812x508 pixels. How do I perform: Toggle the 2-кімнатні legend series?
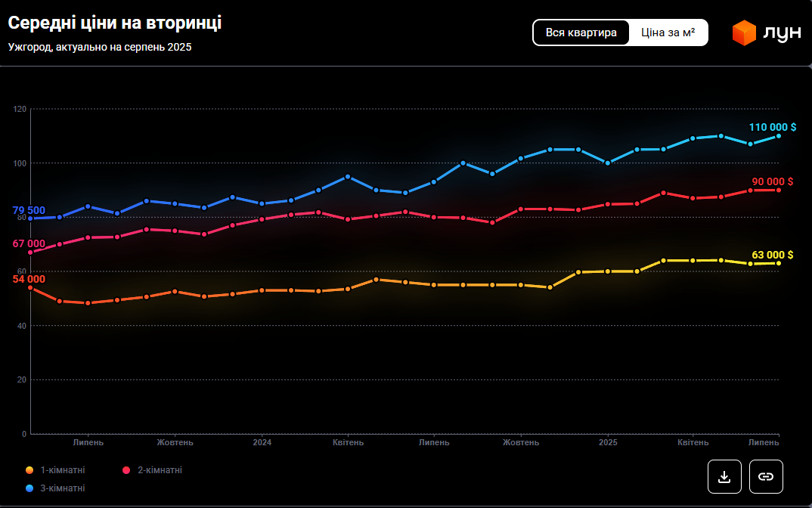click(x=159, y=470)
